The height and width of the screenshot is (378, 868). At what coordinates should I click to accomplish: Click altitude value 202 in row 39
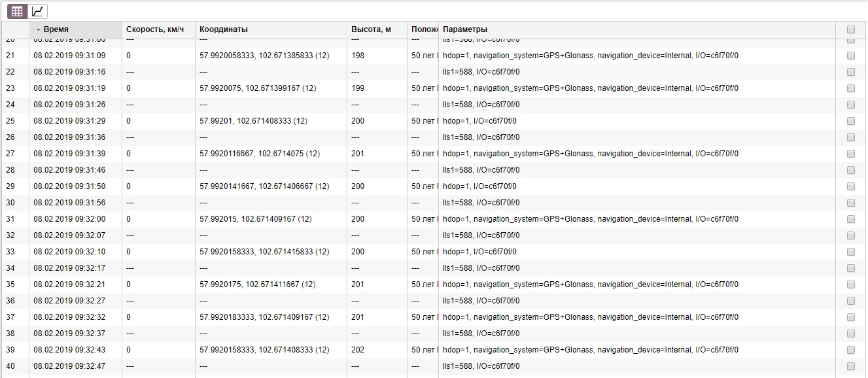click(358, 350)
